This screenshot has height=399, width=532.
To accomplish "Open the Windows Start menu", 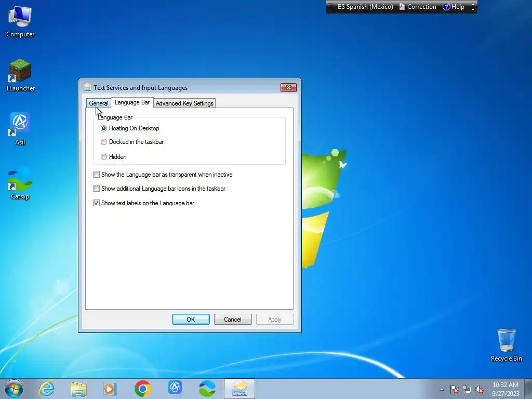I will [14, 389].
